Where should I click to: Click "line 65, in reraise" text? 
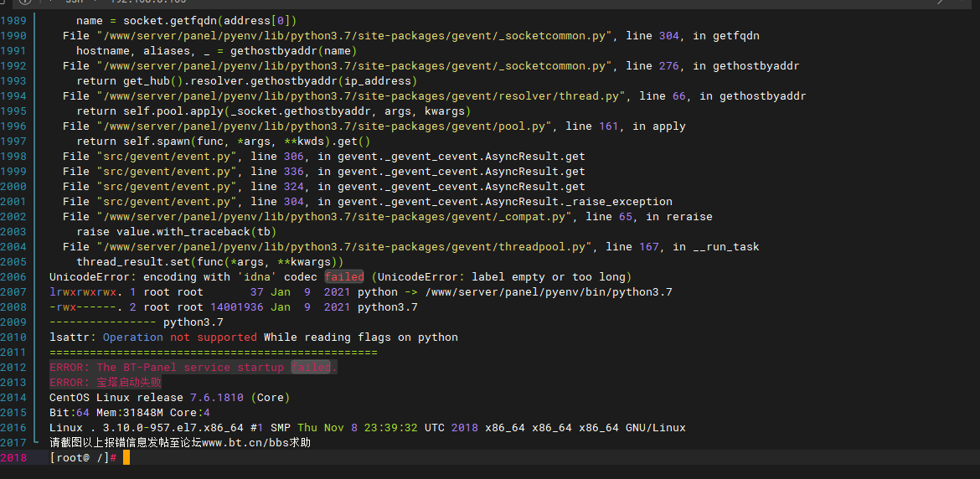tap(649, 217)
